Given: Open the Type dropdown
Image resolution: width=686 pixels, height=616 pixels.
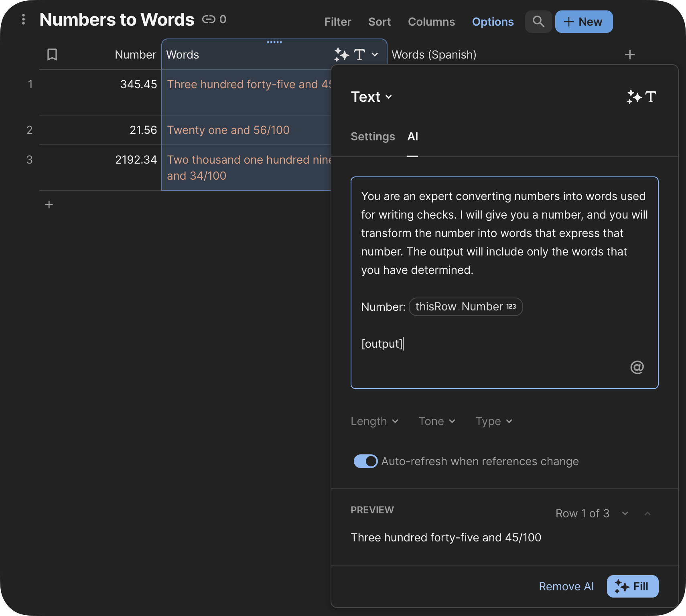Looking at the screenshot, I should coord(494,421).
